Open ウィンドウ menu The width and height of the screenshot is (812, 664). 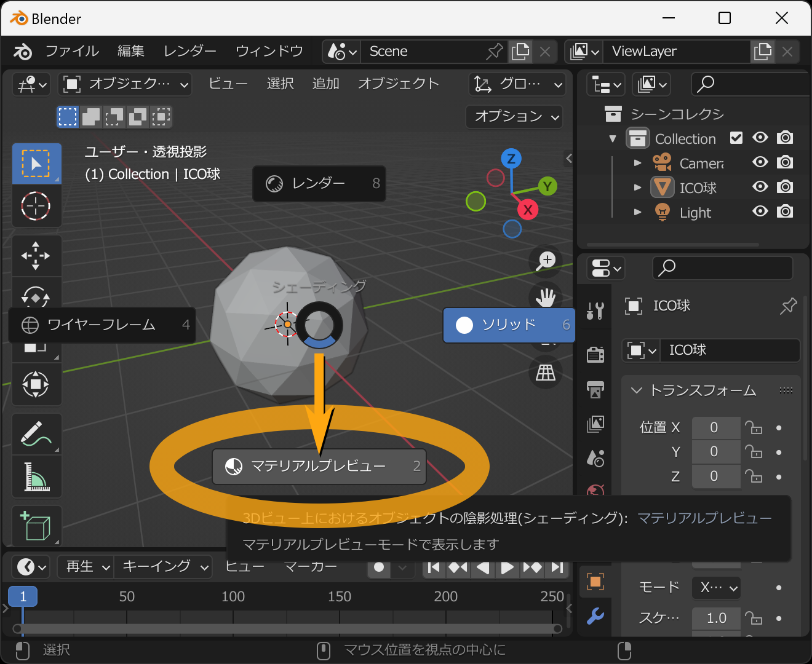coord(269,52)
